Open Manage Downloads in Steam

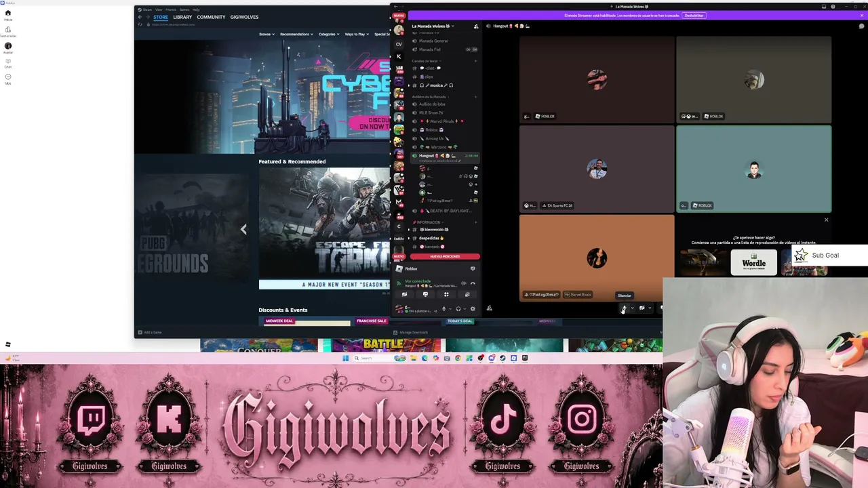[x=411, y=332]
